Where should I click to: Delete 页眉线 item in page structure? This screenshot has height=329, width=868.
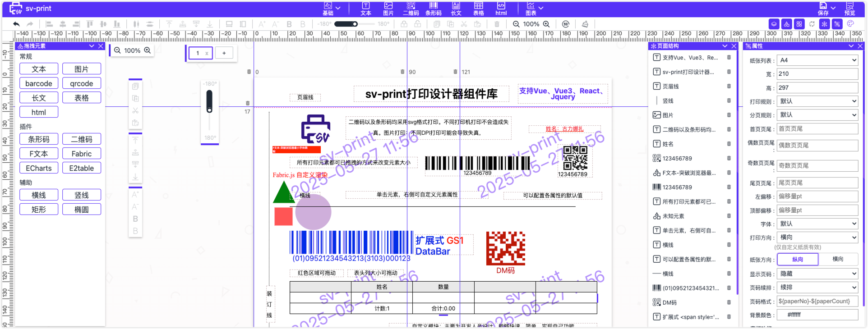(x=729, y=86)
